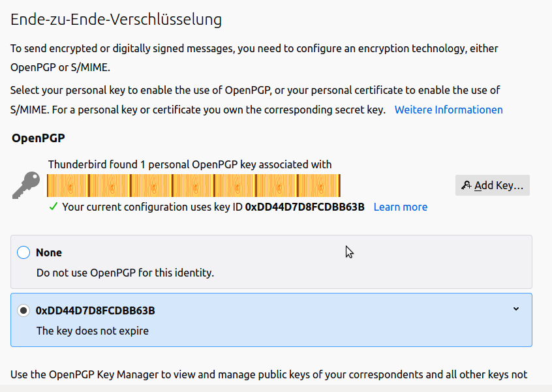
Task: Click the bold OpenPGP section heading
Action: click(38, 138)
